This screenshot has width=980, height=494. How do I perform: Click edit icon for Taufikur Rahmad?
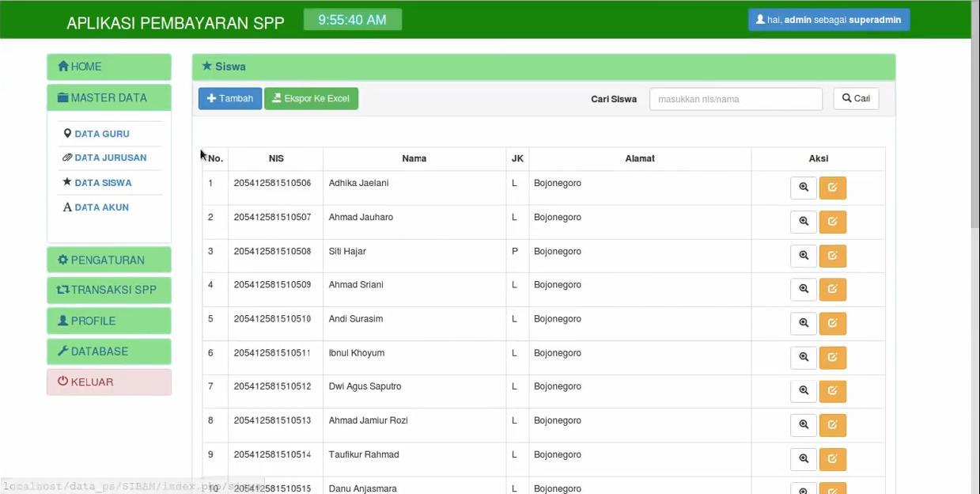tap(832, 459)
